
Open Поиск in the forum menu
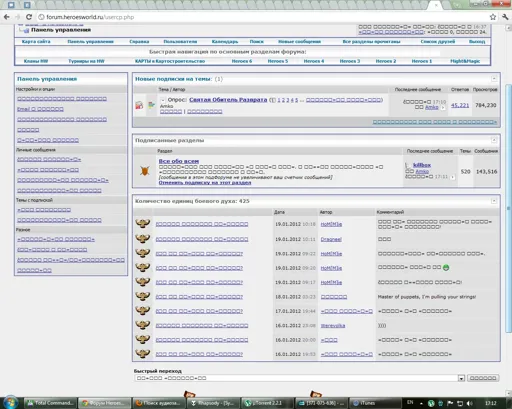[257, 42]
